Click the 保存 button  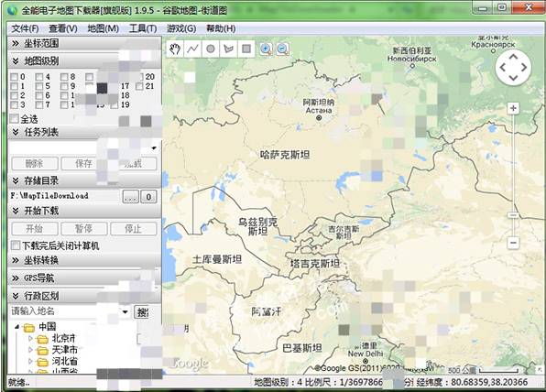[84, 163]
